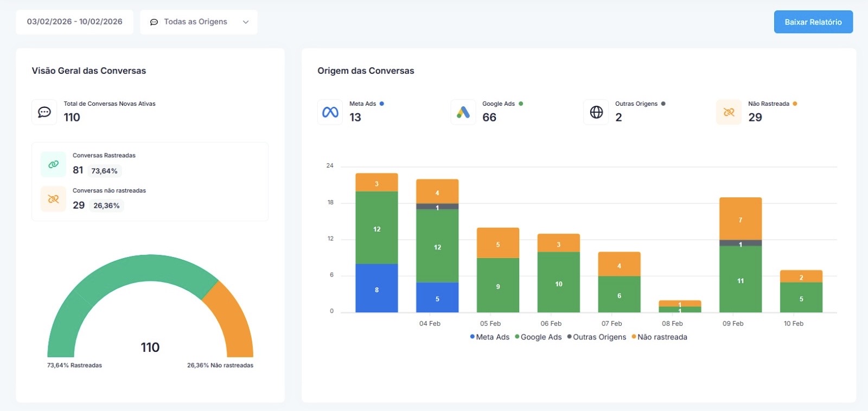
Task: Click the orange segment labeled 7 on 09 Feb
Action: 741,219
